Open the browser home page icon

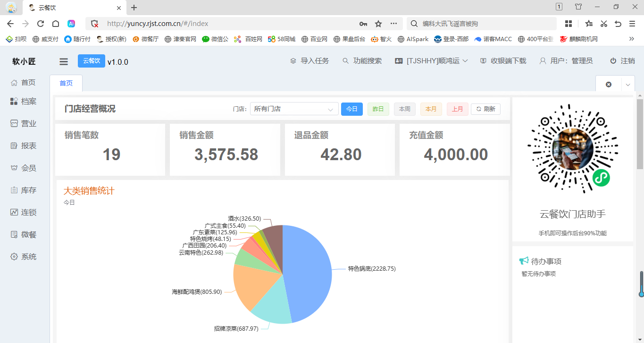pyautogui.click(x=56, y=24)
